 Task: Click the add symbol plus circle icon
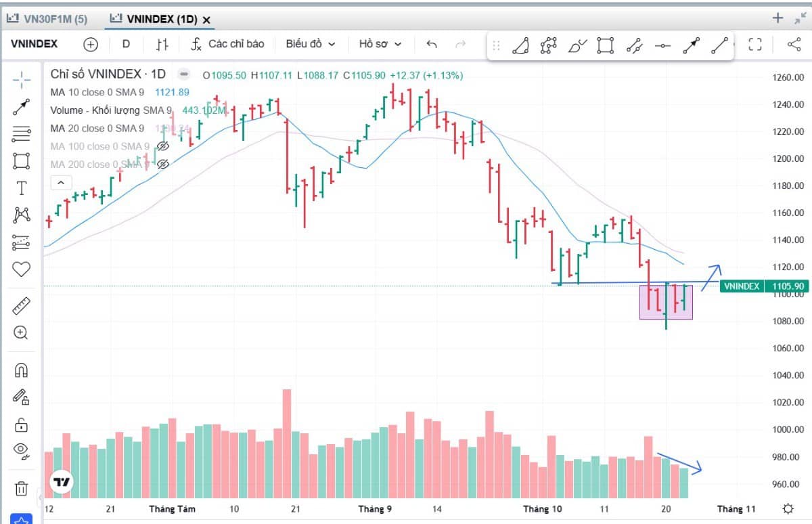tap(91, 44)
